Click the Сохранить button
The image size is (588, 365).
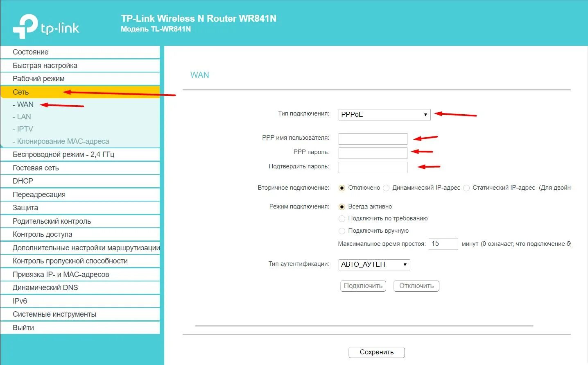(x=377, y=352)
